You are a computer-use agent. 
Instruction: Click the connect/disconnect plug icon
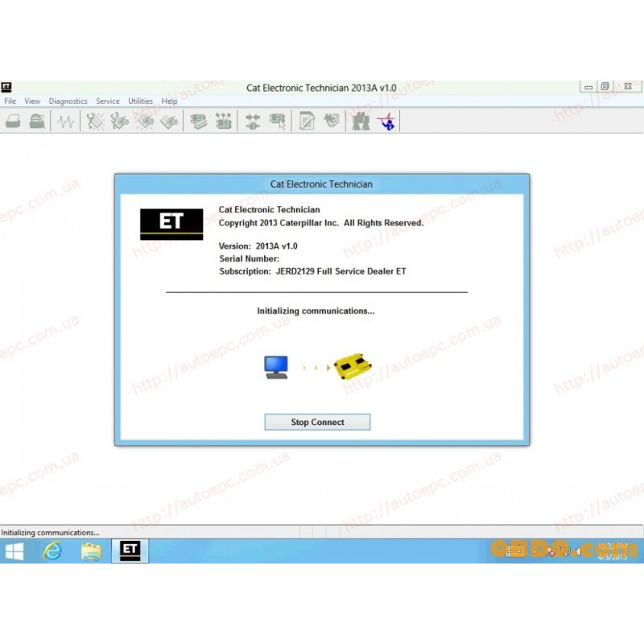(253, 122)
